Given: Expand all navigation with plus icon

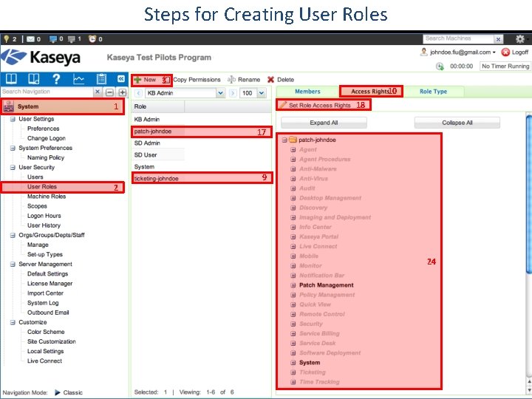Looking at the screenshot, I should (x=122, y=92).
